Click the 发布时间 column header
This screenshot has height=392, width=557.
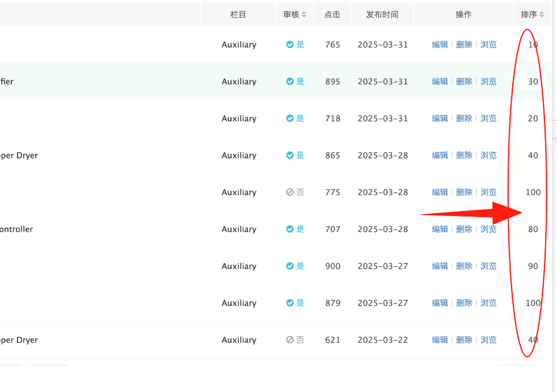pyautogui.click(x=382, y=15)
